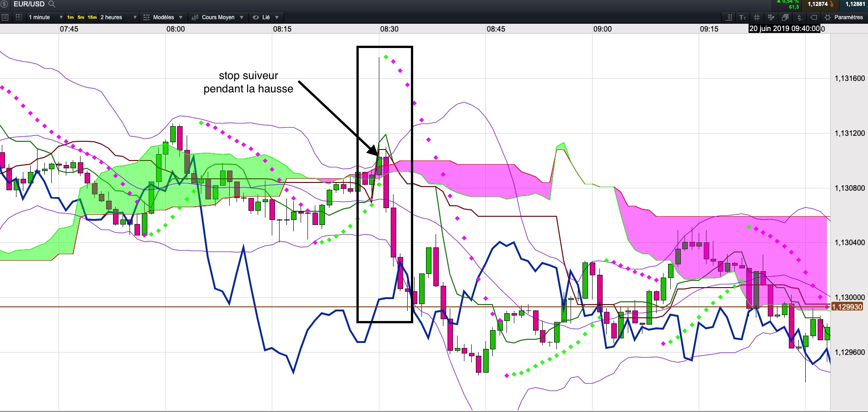
Task: Toggle the Lié eye icon
Action: [256, 17]
